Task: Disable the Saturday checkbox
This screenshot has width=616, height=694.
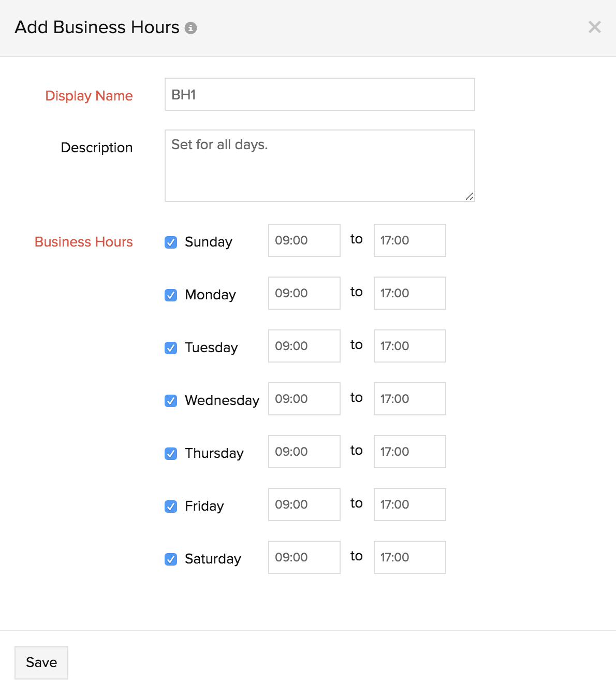Action: point(170,559)
